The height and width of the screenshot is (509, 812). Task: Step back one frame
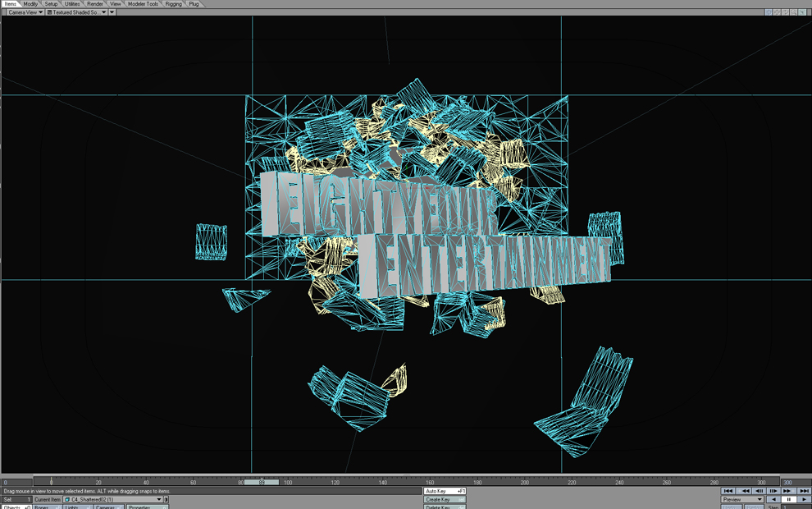760,491
